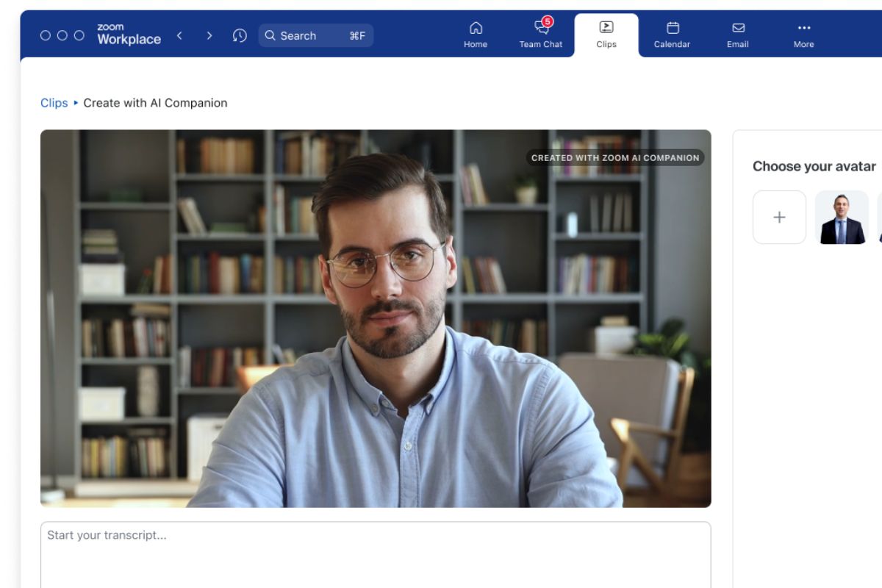
Task: Open the More menu
Action: [x=803, y=33]
